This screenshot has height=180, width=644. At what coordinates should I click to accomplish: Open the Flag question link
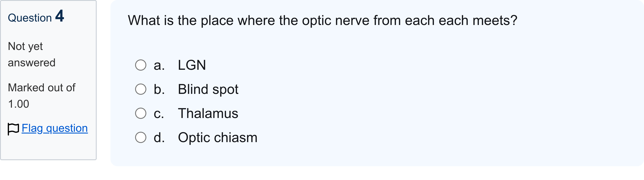pos(55,128)
